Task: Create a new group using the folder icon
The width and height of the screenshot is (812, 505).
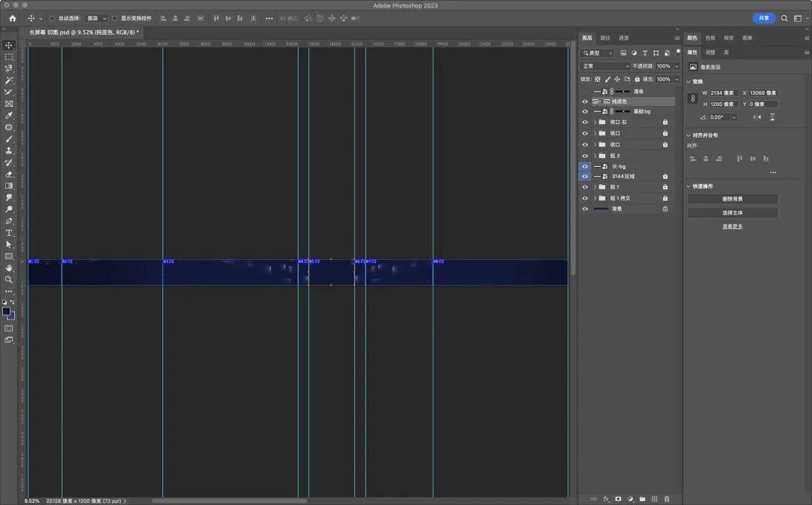Action: [x=642, y=499]
